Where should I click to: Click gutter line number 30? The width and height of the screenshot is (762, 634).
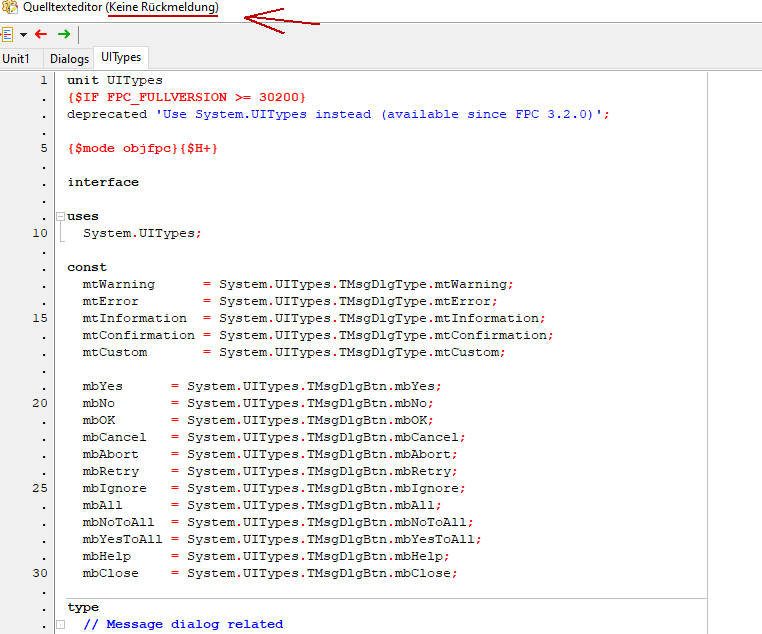coord(40,573)
